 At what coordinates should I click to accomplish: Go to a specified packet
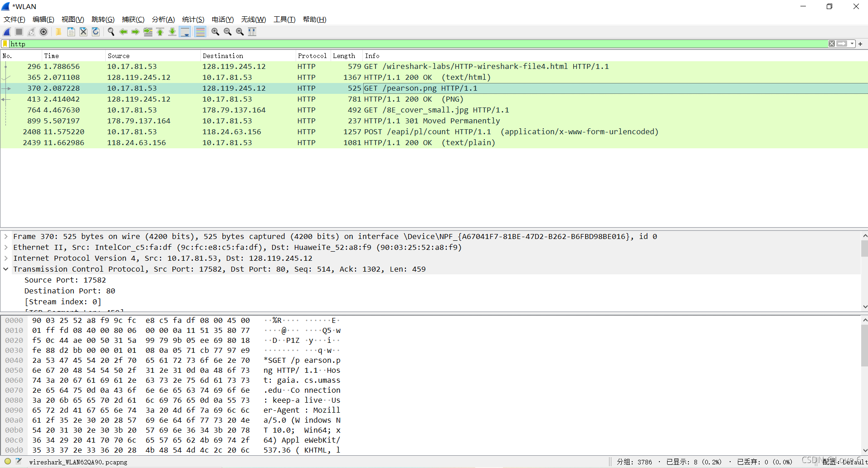(x=148, y=32)
